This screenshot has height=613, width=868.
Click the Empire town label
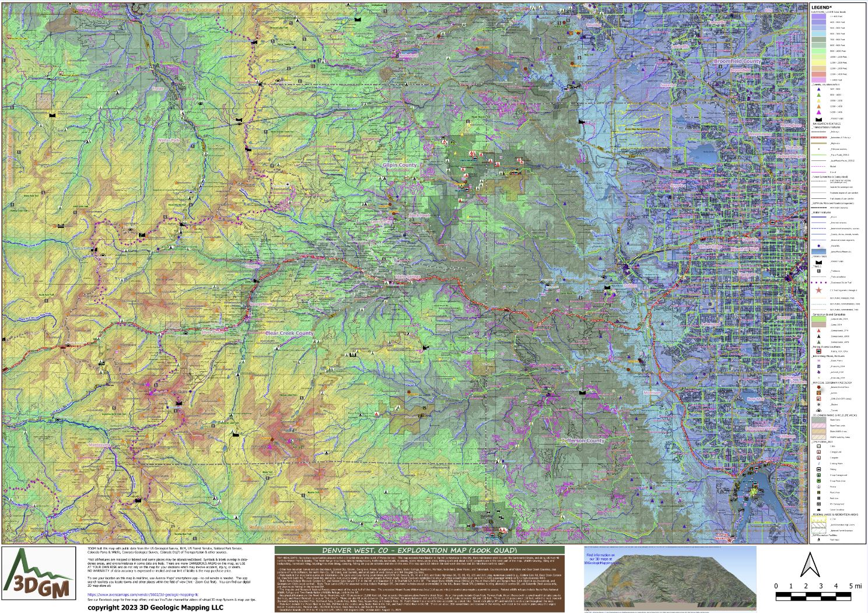click(x=252, y=266)
